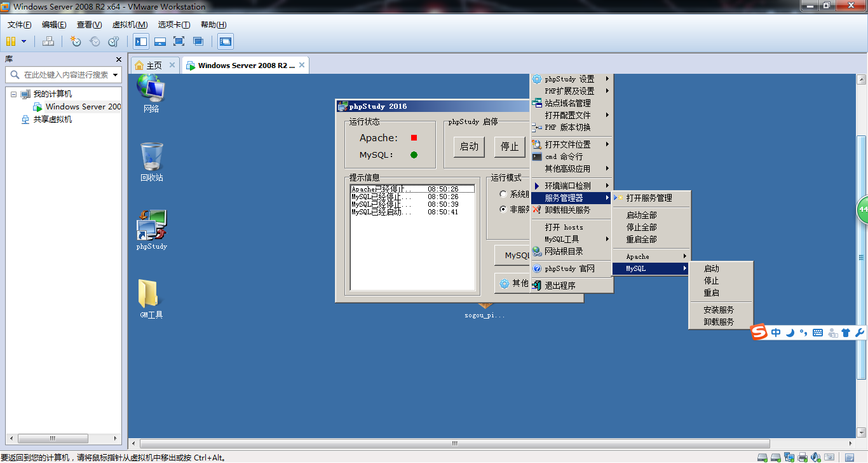Select log row 'MySQL已经启动' 08:50:41
This screenshot has width=868, height=463.
click(x=412, y=212)
